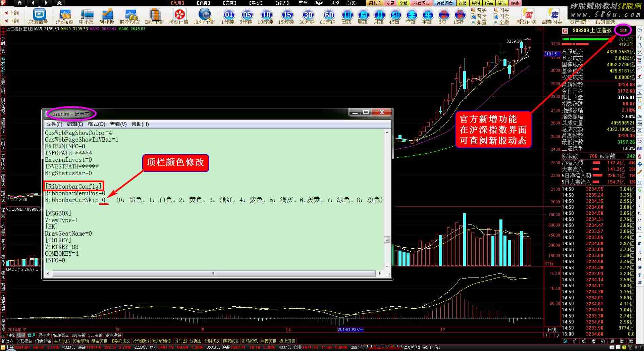Open the 主力轨迹 bottom tab

coord(62,341)
